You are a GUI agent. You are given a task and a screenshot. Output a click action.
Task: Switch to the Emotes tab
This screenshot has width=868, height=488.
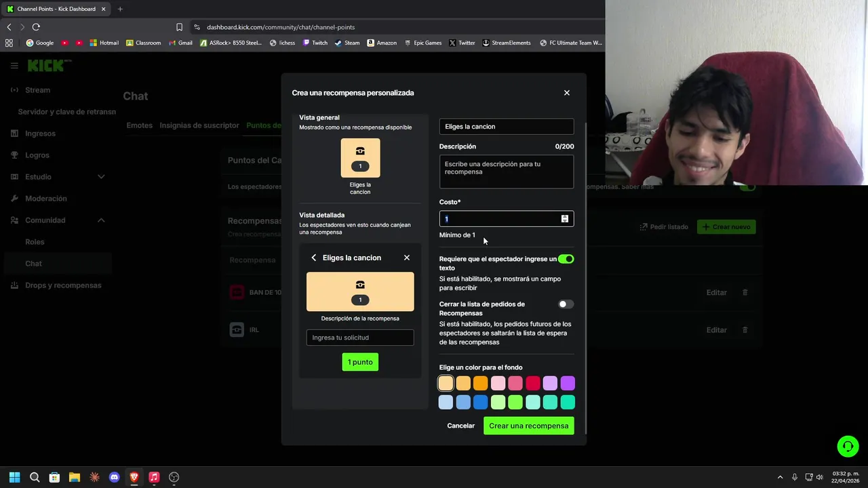[x=139, y=125]
